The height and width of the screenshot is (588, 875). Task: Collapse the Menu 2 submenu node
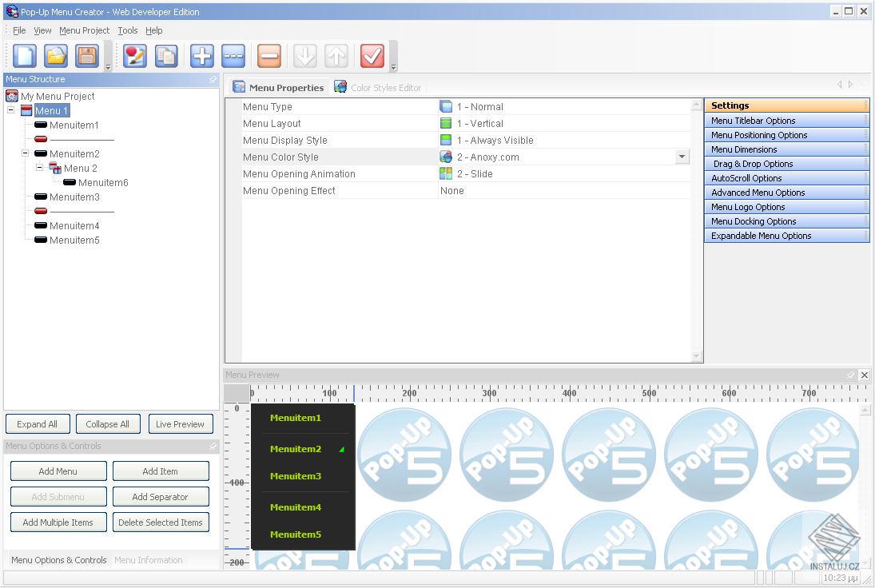(x=40, y=168)
